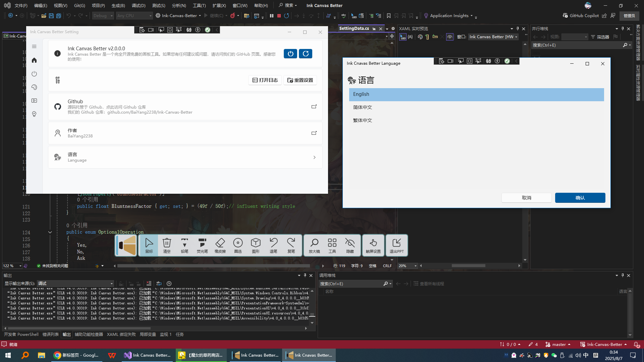Open hamburger menu in Setting window sidebar
The image size is (644, 362).
[x=34, y=47]
